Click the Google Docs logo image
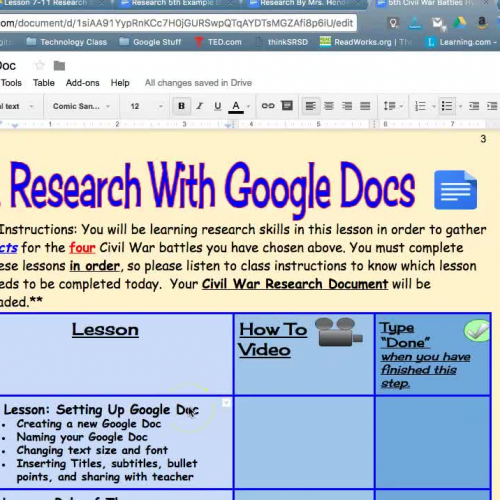Viewport: 500px width, 500px height. pos(455,190)
